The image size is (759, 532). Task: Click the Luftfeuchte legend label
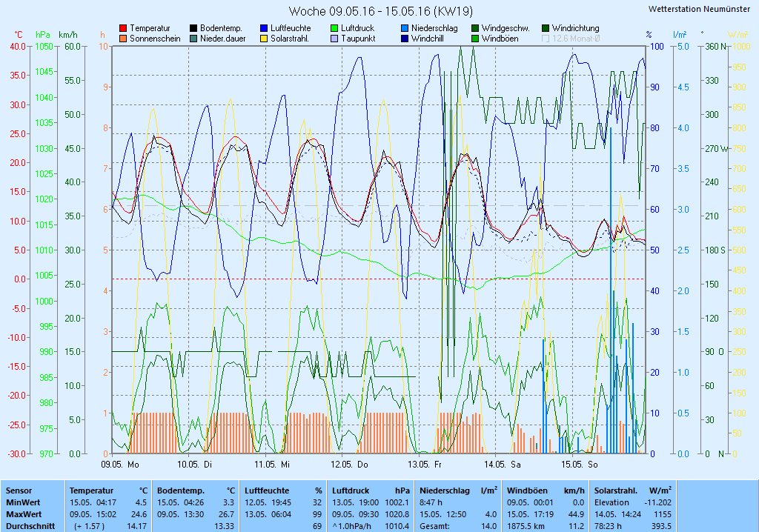click(291, 29)
